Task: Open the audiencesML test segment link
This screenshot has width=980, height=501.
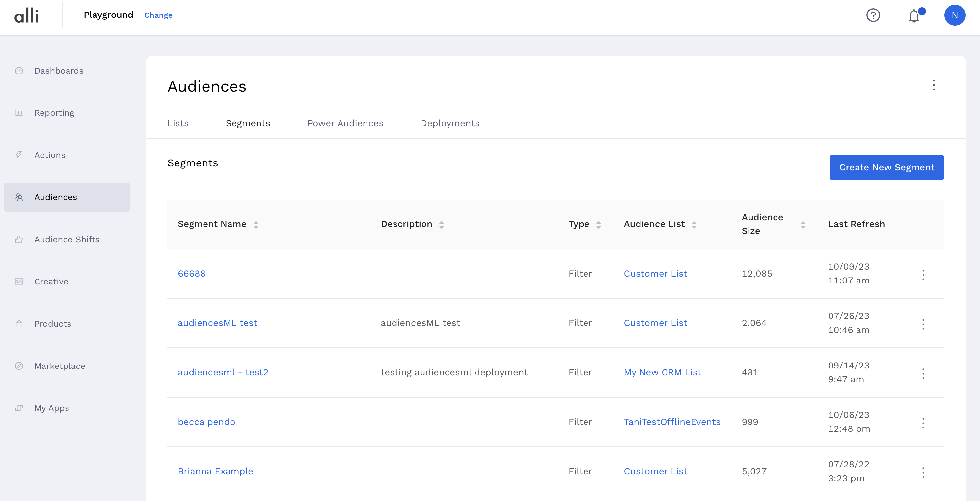Action: [217, 323]
